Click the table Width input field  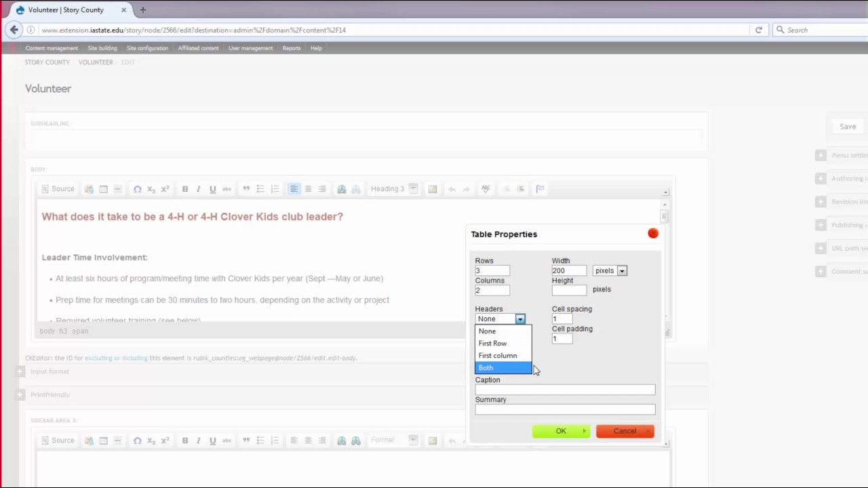pyautogui.click(x=569, y=270)
